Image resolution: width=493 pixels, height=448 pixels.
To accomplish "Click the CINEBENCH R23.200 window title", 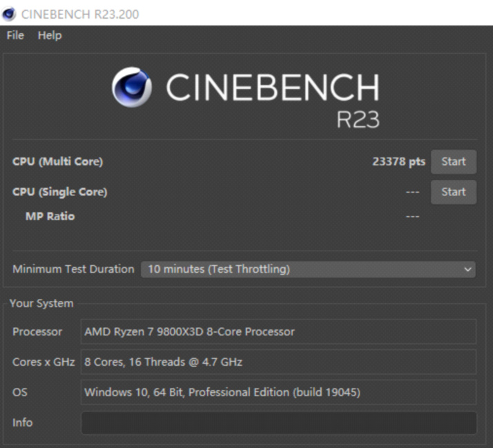I will tap(80, 14).
